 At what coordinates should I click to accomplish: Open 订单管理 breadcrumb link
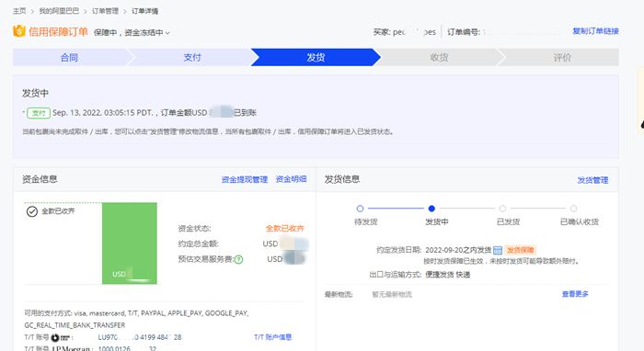pos(105,11)
